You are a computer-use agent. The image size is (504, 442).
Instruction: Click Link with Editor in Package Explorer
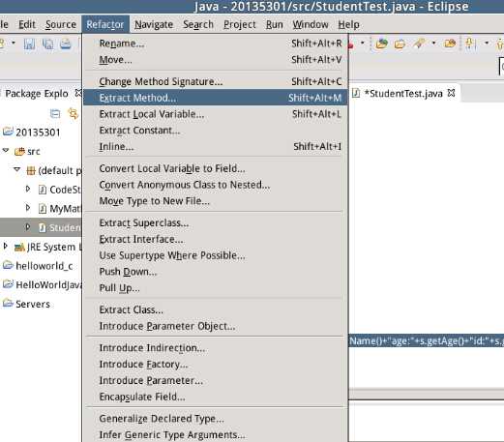(73, 113)
